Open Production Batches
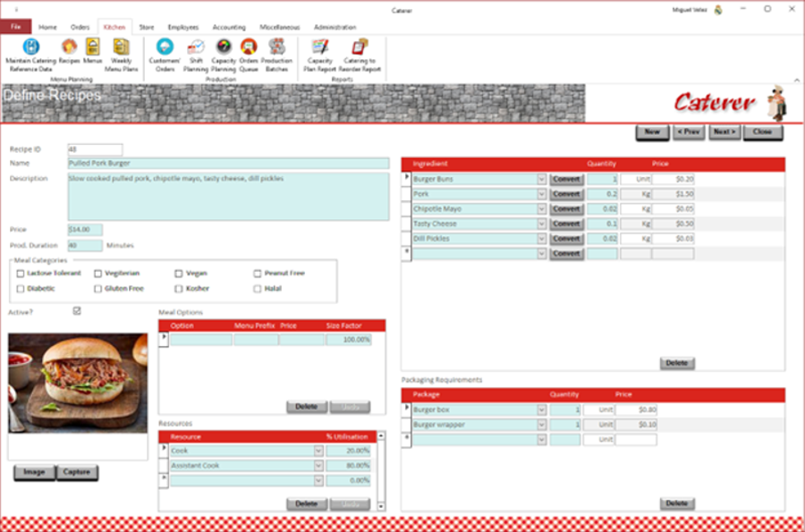This screenshot has width=805, height=532. [276, 55]
